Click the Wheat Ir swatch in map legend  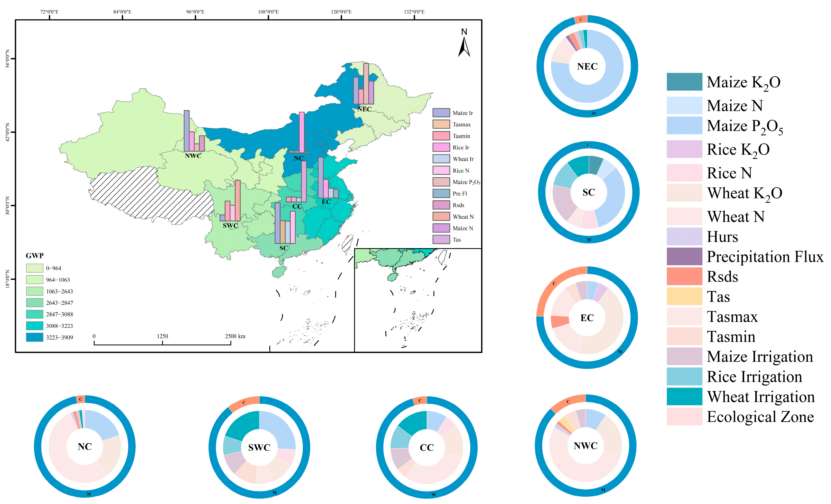pos(441,159)
